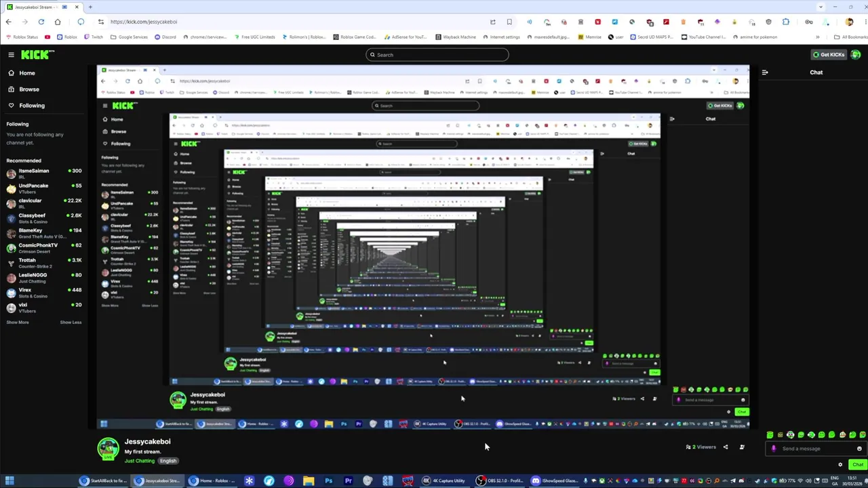Click the Kick search field
The image size is (868, 488).
click(x=437, y=55)
